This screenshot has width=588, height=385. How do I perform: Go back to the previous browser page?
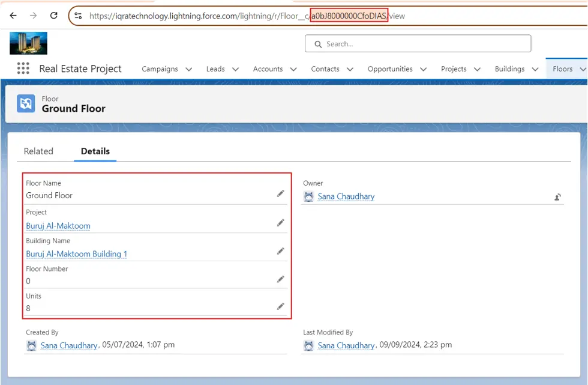click(13, 16)
